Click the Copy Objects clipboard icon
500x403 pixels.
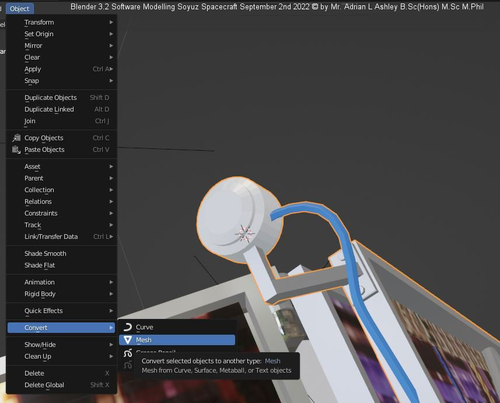16,138
